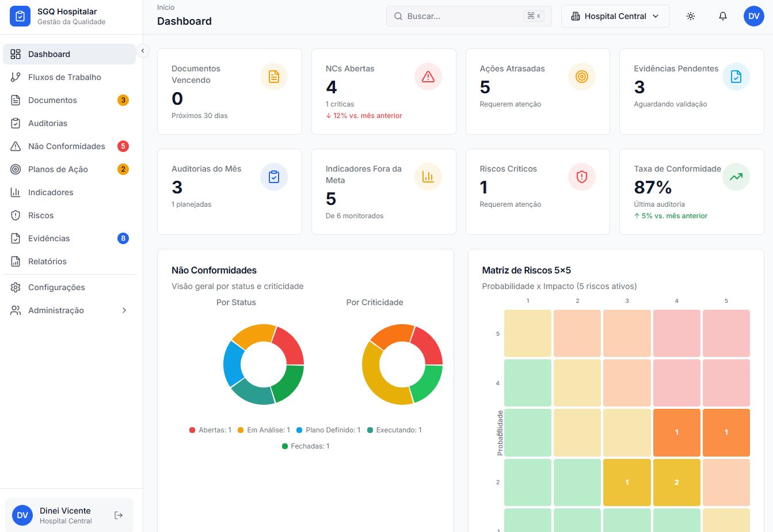Screen dimensions: 773x532
Task: Toggle the light/dark theme sun icon
Action: 691,16
